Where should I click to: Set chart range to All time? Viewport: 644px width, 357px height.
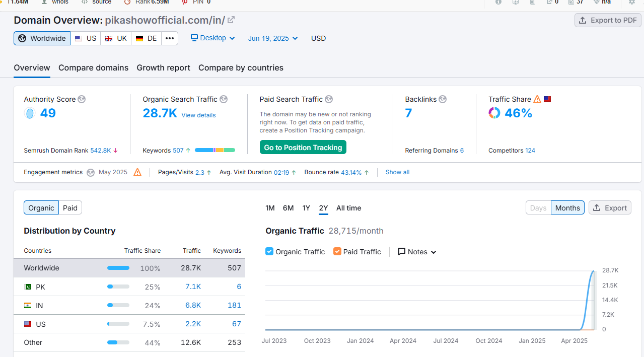348,208
